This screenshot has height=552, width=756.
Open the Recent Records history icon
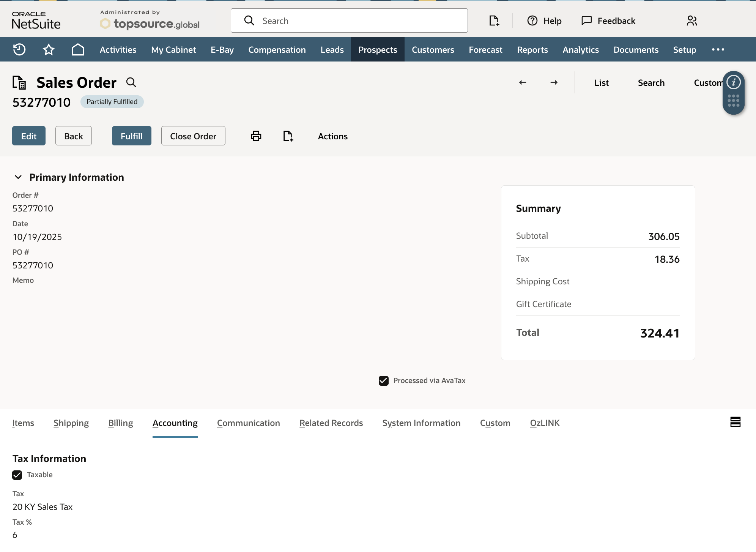[x=19, y=50]
